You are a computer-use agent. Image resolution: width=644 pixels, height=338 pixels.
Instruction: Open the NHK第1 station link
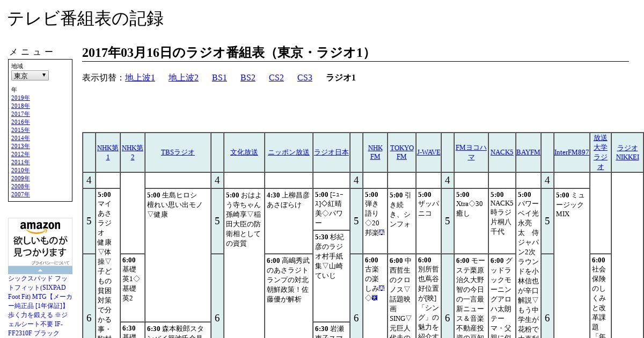(x=108, y=152)
